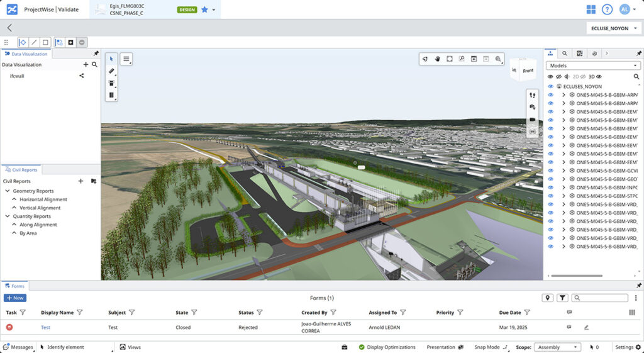Open the Scope Assembly dropdown
644x353 pixels.
[557, 347]
